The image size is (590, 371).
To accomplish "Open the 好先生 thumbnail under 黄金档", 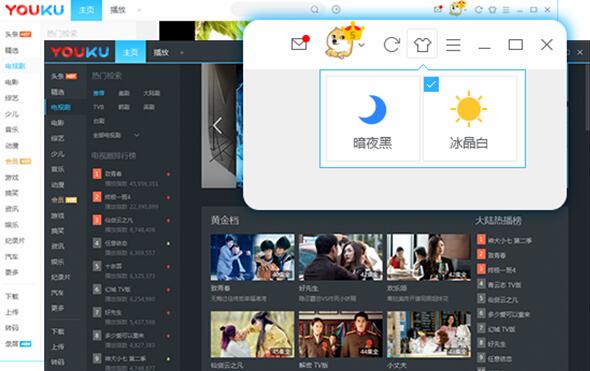I will tap(341, 257).
